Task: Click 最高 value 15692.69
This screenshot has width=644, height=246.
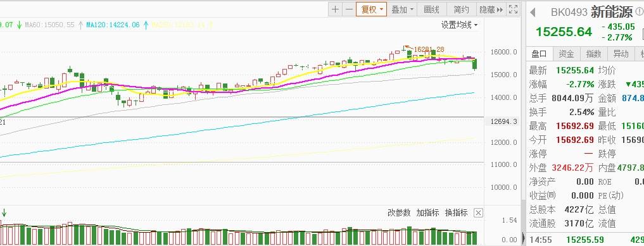Action: (575, 126)
